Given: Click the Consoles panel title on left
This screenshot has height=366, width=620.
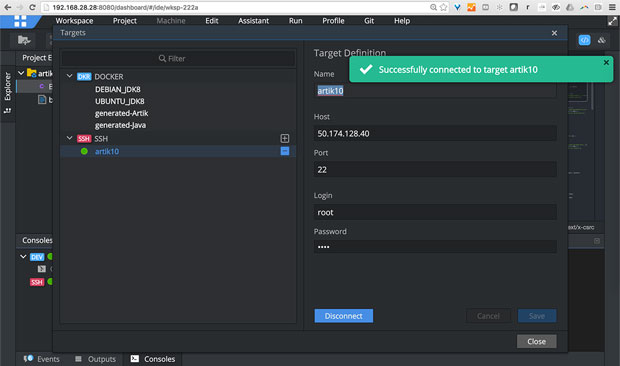Looking at the screenshot, I should pos(37,240).
